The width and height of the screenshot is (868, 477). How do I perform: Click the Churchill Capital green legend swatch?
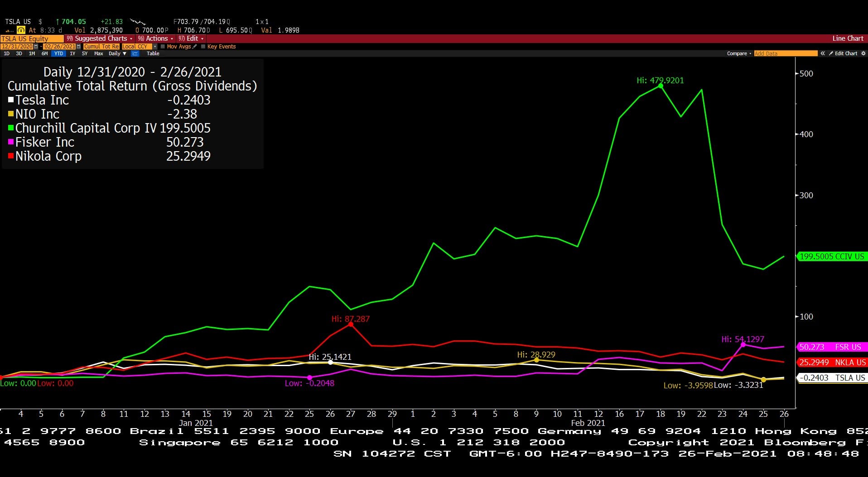click(x=11, y=128)
